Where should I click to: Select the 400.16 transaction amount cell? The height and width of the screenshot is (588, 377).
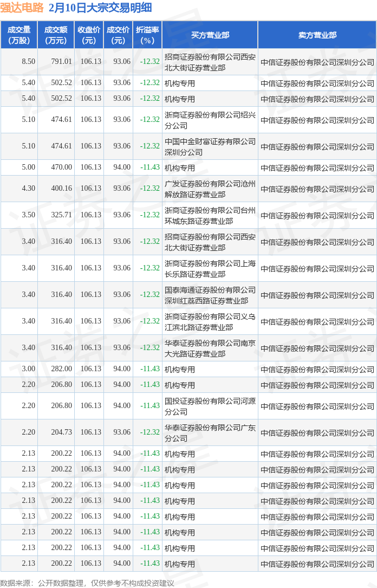61,189
